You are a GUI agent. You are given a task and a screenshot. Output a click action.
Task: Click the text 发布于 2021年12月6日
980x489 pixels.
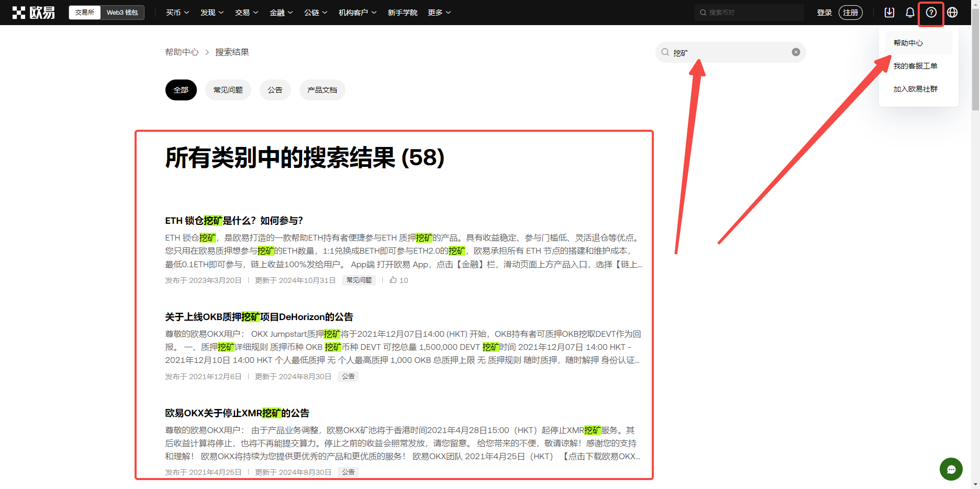click(x=203, y=377)
